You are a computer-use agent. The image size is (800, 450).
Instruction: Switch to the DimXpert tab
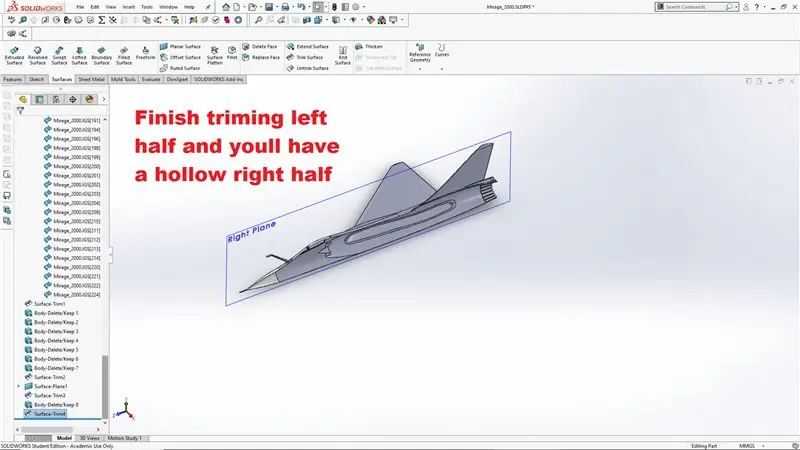177,80
